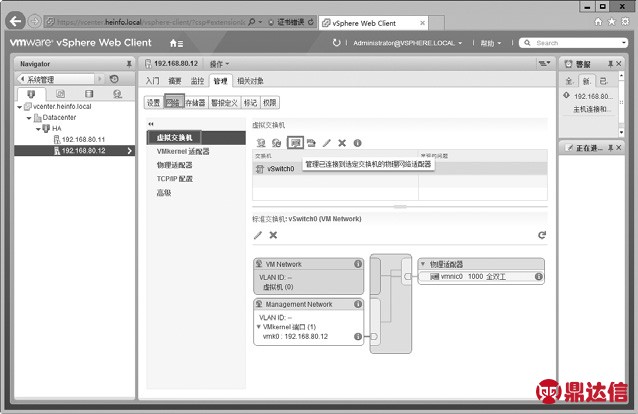The width and height of the screenshot is (638, 414).
Task: Click inside the Search input field
Action: (575, 43)
